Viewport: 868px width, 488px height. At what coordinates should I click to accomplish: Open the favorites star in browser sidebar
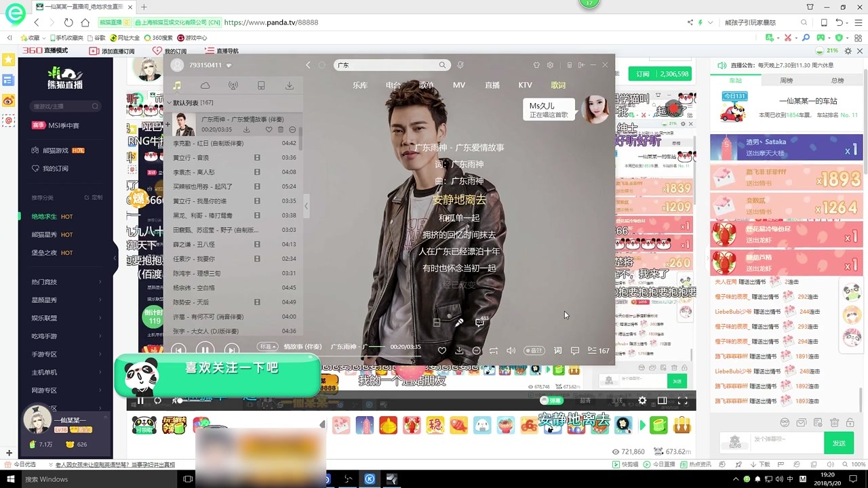point(8,60)
